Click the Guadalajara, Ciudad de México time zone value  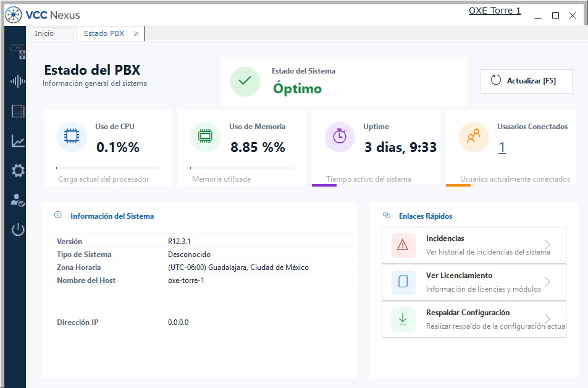[x=238, y=268]
